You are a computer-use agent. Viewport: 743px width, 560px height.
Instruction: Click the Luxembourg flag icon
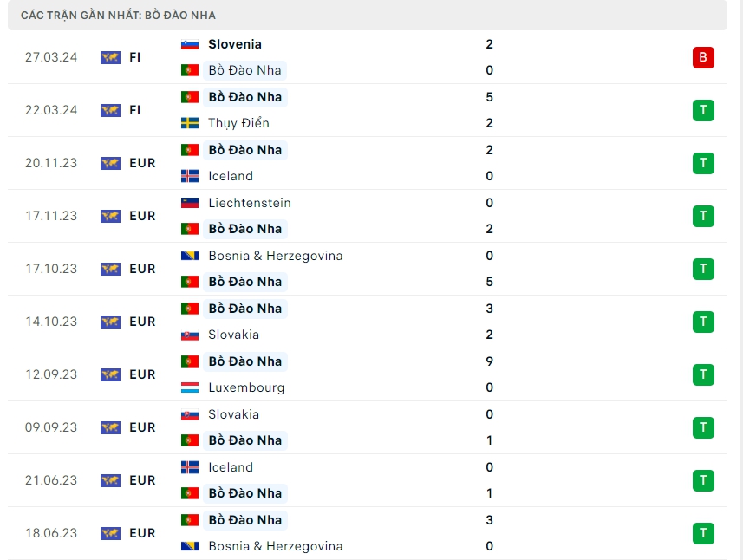coord(190,387)
